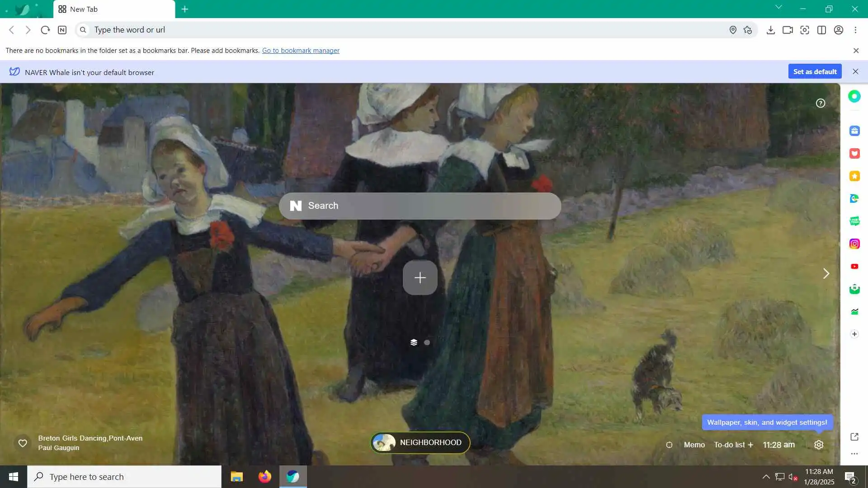Open the Papago translator sidebar icon
This screenshot has height=488, width=868.
pyautogui.click(x=854, y=199)
